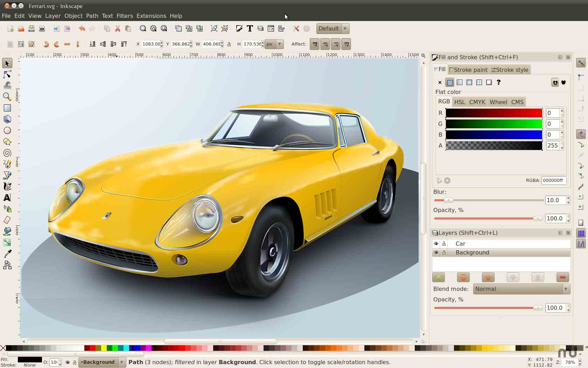The image size is (588, 368).
Task: Open the px units dropdown
Action: pos(274,44)
